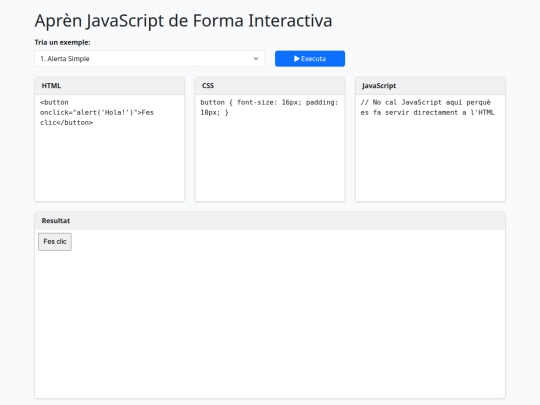Click the 'Fes clic' result button
The width and height of the screenshot is (540, 405).
(x=55, y=242)
